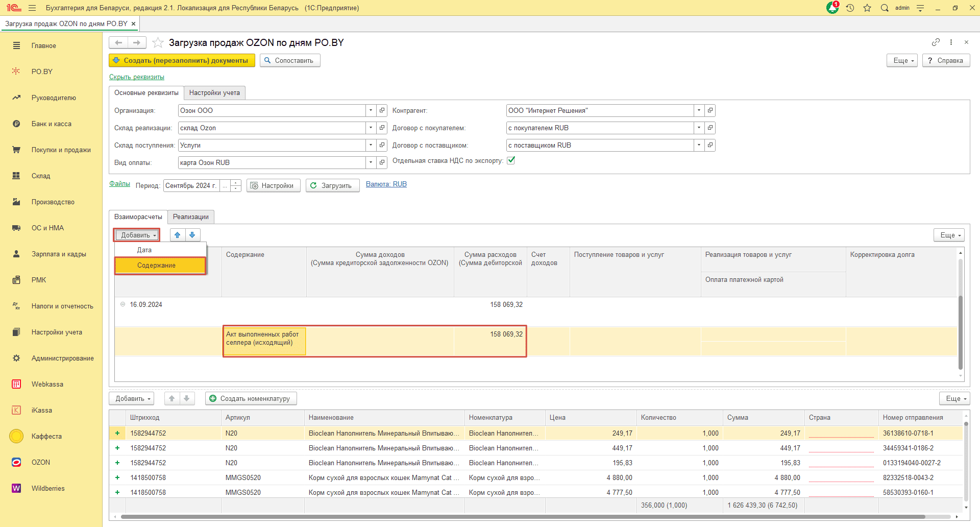Move settlement row down arrow
Image resolution: width=980 pixels, height=527 pixels.
click(x=192, y=235)
